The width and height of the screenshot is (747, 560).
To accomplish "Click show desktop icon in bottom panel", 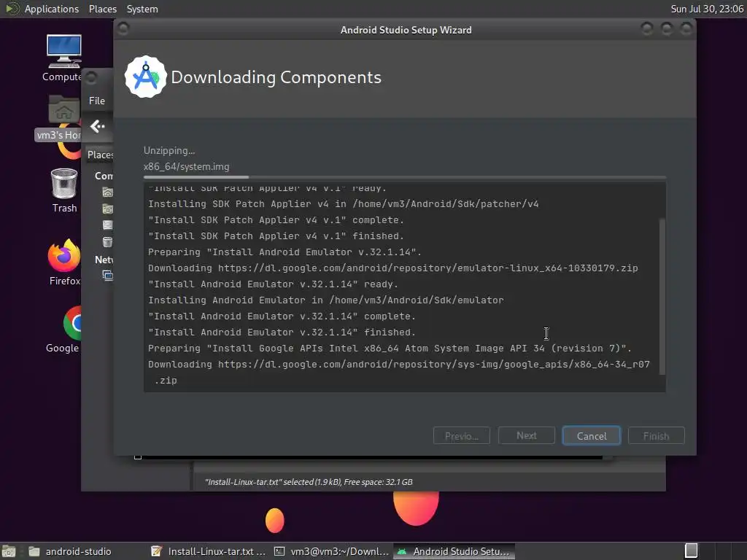I will pos(9,551).
